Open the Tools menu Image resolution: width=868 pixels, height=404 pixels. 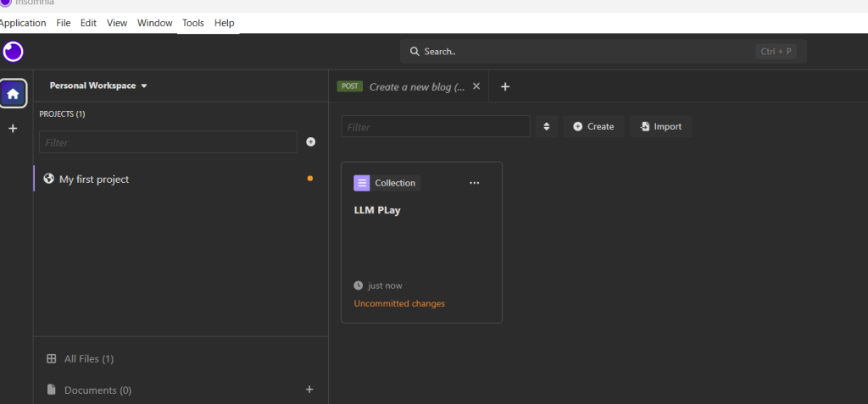(193, 23)
